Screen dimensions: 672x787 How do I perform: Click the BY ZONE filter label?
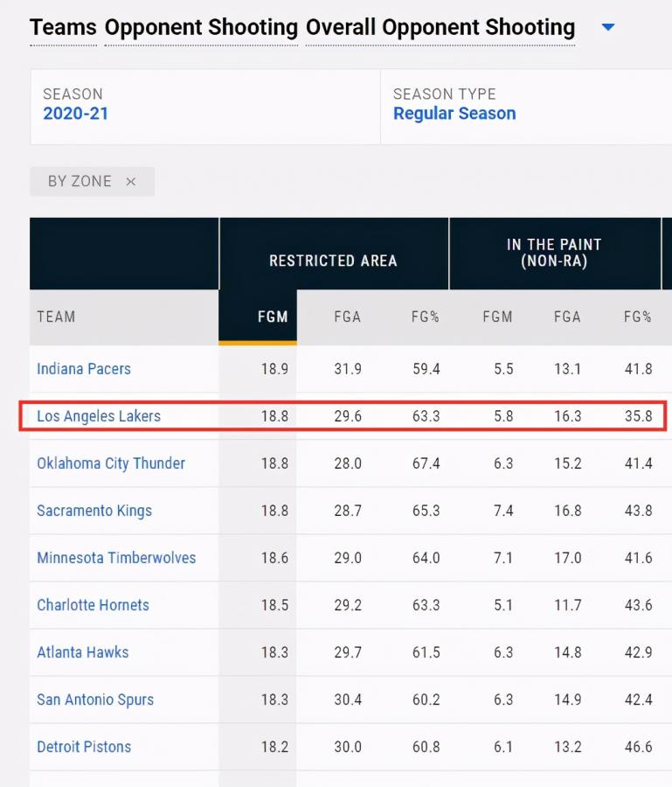click(80, 181)
